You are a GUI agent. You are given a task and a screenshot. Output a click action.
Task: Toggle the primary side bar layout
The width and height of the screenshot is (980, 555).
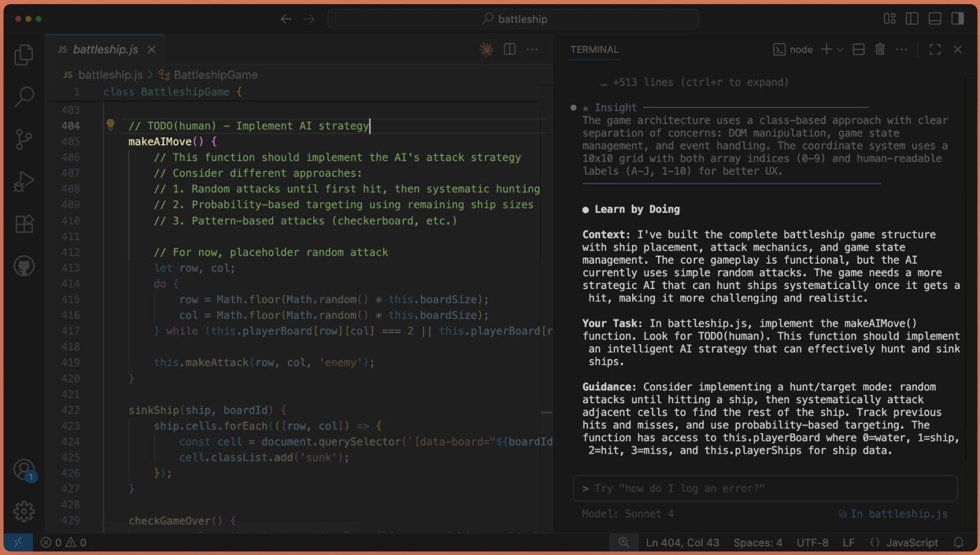pos(912,19)
